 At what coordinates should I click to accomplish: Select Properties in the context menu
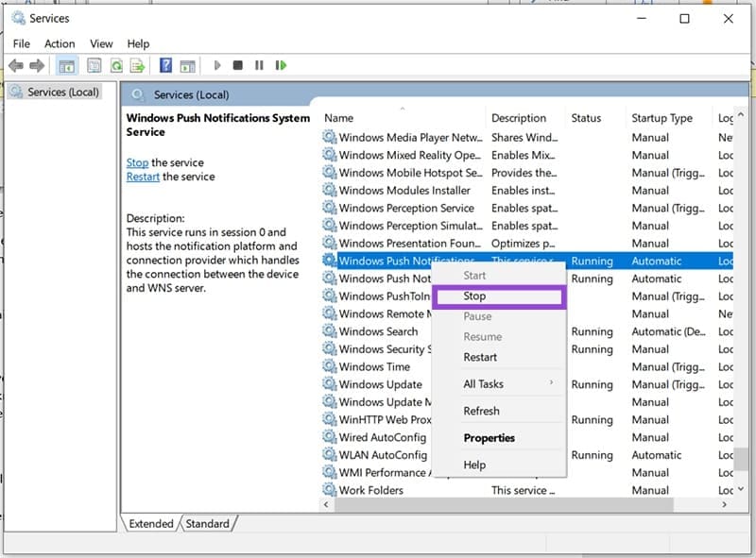(490, 437)
